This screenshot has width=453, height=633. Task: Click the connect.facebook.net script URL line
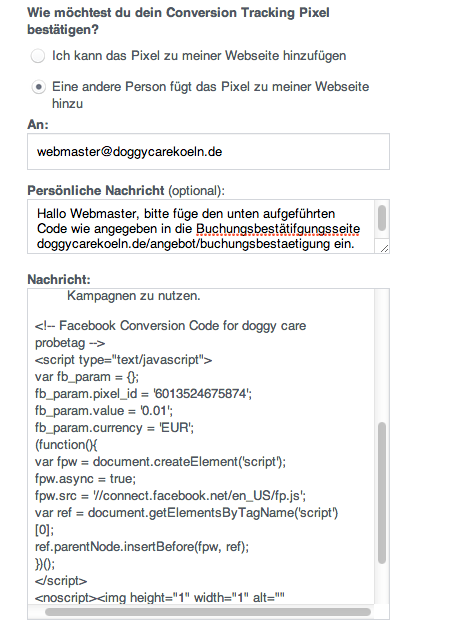(170, 496)
